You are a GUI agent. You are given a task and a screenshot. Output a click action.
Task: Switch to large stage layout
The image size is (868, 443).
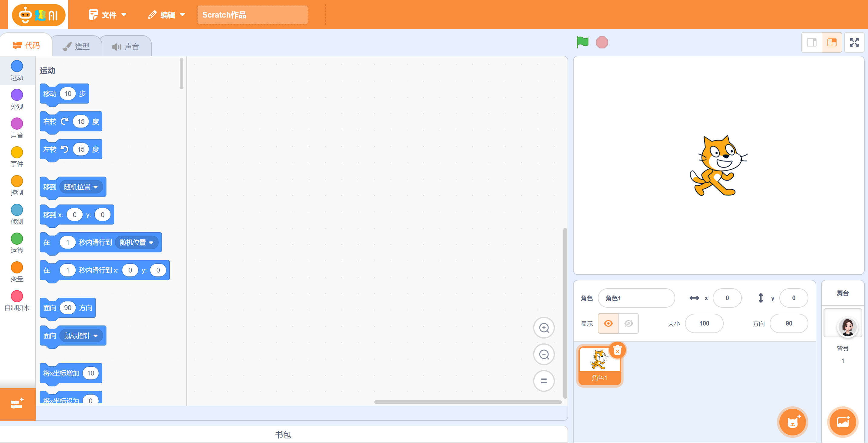tap(832, 42)
